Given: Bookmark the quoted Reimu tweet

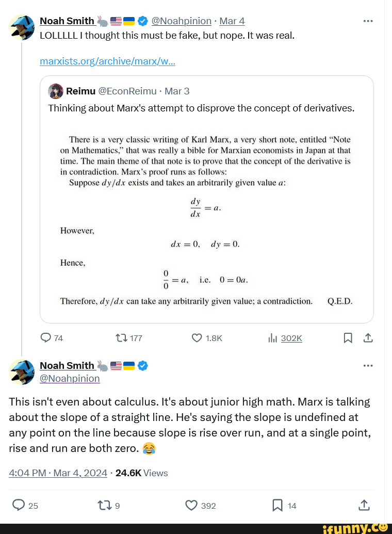Looking at the screenshot, I should coord(348,338).
